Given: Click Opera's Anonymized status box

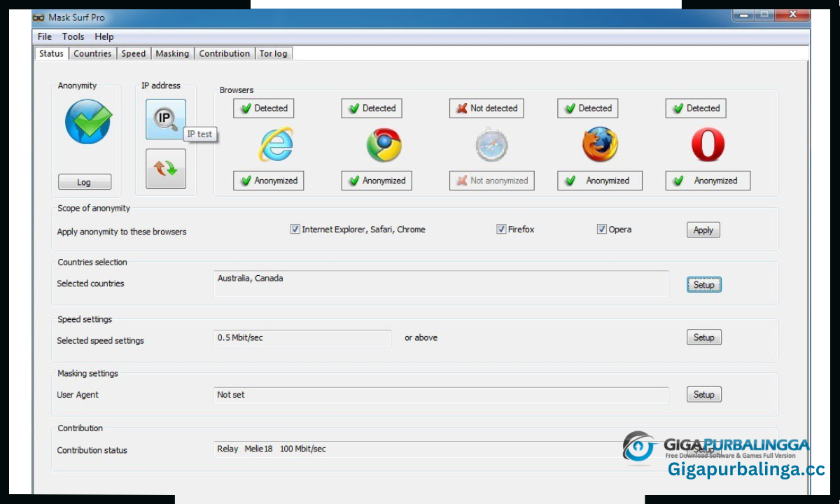Looking at the screenshot, I should tap(708, 181).
